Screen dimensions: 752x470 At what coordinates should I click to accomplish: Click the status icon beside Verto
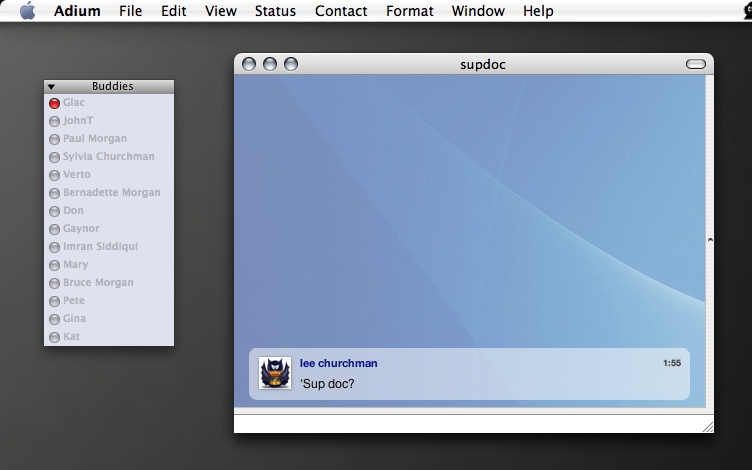[x=54, y=175]
